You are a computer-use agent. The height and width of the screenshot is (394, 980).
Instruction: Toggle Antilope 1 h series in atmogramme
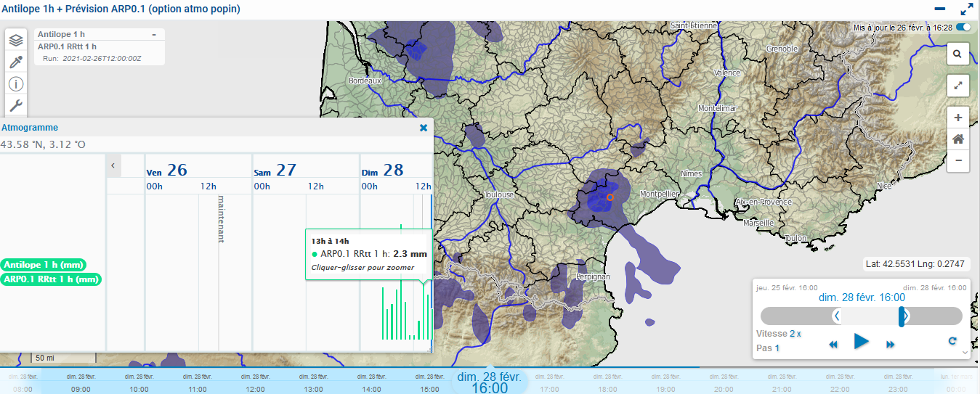click(42, 265)
